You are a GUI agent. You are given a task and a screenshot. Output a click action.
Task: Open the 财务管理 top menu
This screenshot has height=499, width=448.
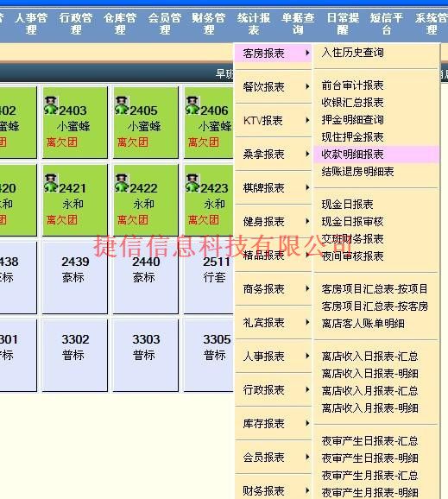coord(209,24)
